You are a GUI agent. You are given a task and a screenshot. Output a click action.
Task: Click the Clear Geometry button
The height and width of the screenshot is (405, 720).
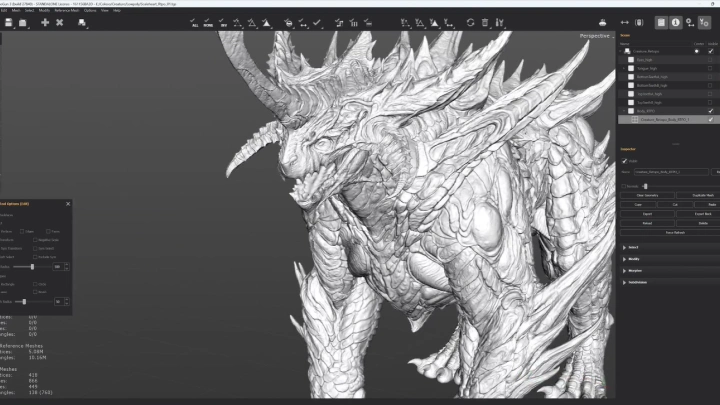click(x=647, y=195)
